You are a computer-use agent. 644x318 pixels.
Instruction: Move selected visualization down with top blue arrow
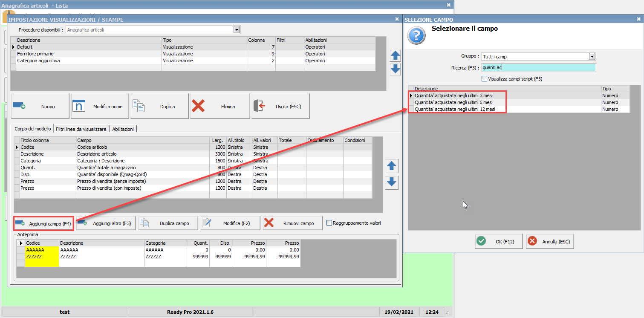pyautogui.click(x=396, y=69)
